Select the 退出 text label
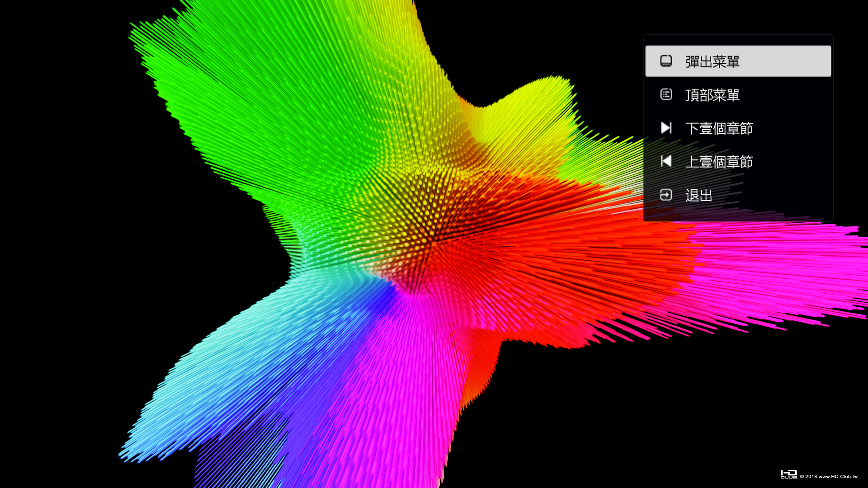Image resolution: width=868 pixels, height=488 pixels. coord(698,195)
